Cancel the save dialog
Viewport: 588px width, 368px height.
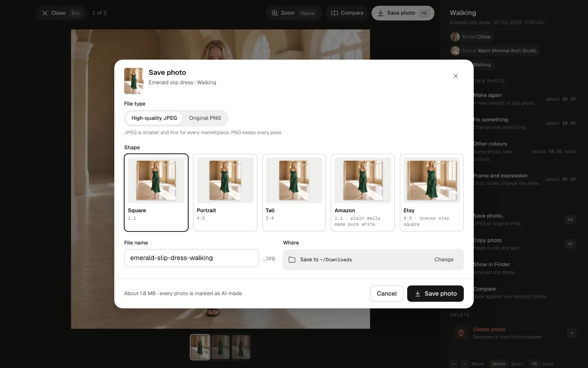click(x=387, y=294)
